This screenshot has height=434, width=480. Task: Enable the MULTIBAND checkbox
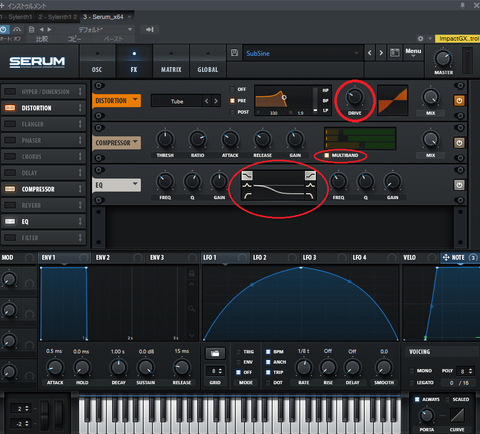(327, 155)
